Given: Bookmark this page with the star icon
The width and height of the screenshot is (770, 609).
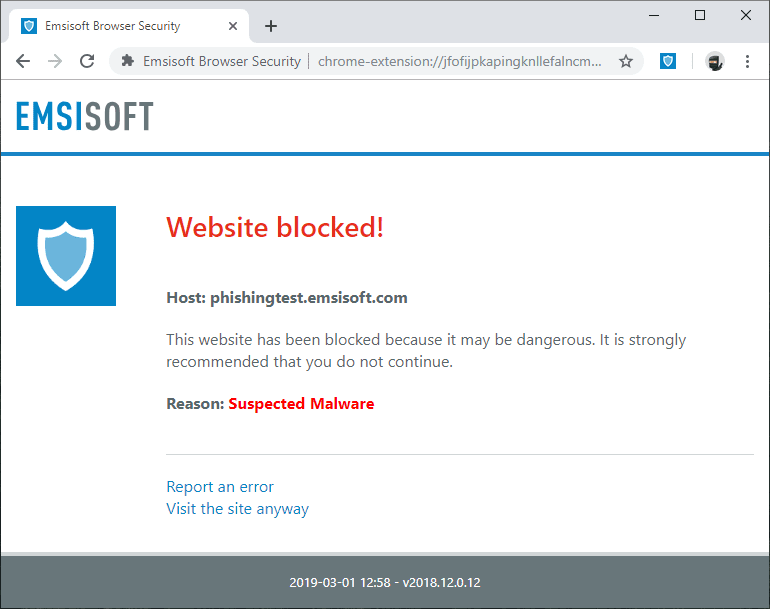Looking at the screenshot, I should coord(626,61).
